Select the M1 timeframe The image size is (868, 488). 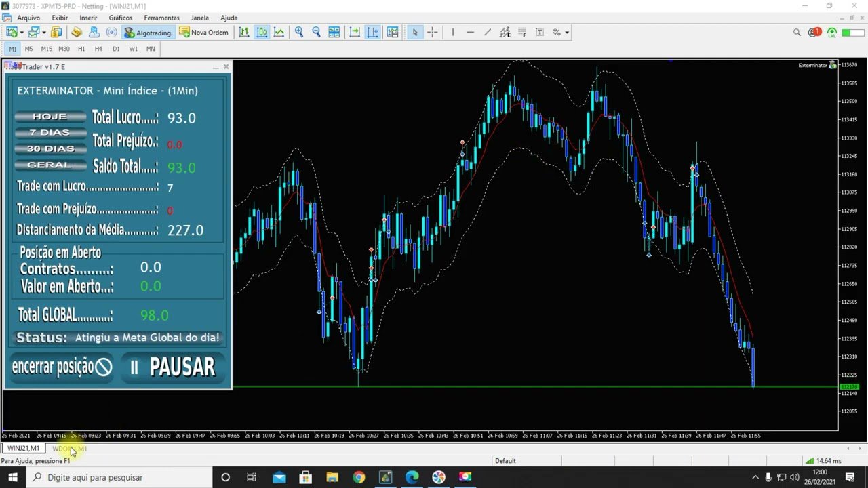pos(13,49)
